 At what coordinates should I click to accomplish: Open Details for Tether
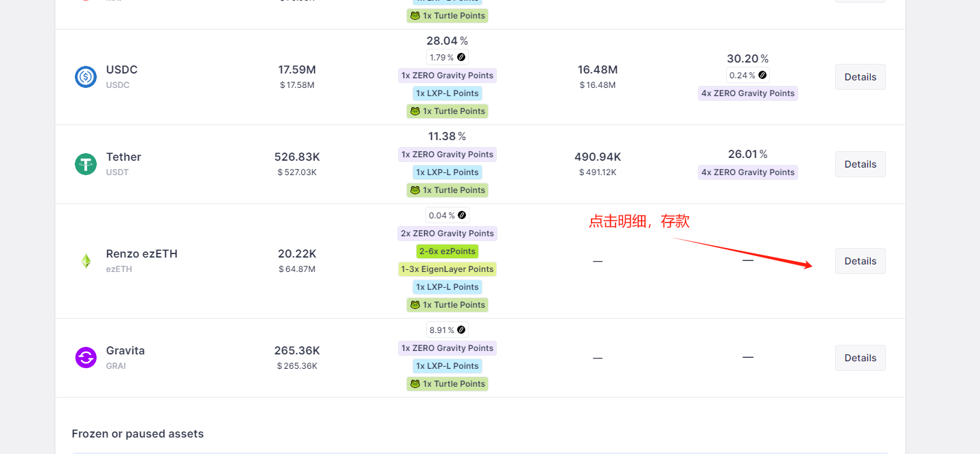860,164
